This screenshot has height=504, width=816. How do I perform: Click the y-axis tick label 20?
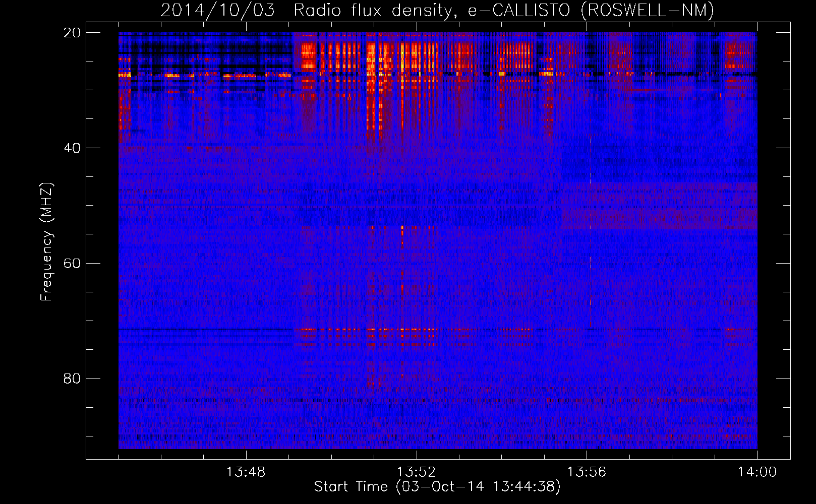(72, 33)
